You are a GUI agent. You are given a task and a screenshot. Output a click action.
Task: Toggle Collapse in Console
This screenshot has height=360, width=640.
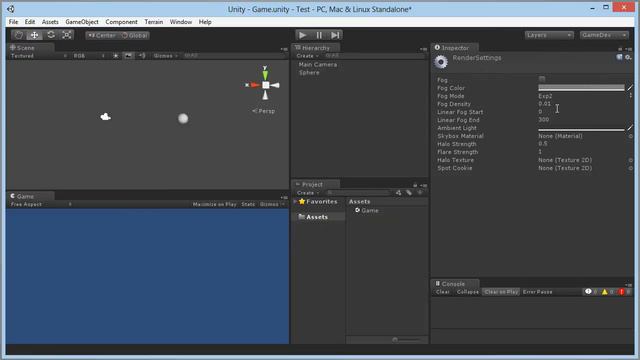(468, 292)
